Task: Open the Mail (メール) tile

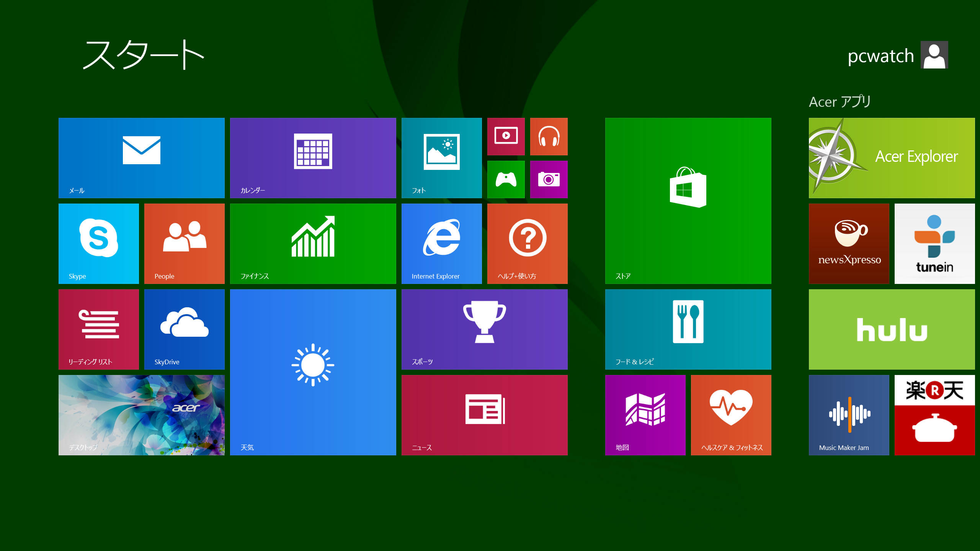Action: click(x=141, y=158)
